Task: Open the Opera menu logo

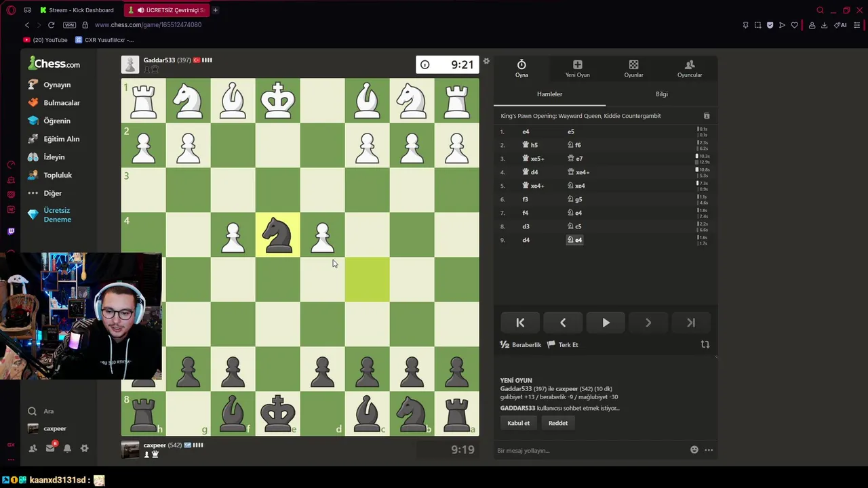Action: (x=11, y=10)
